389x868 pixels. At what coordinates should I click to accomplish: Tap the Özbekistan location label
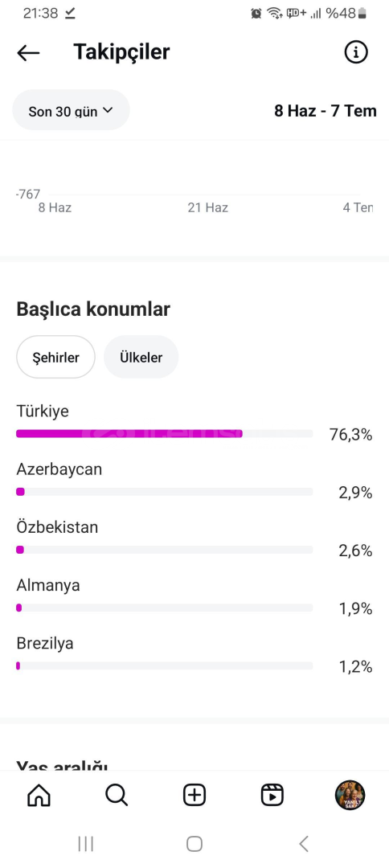tap(57, 527)
